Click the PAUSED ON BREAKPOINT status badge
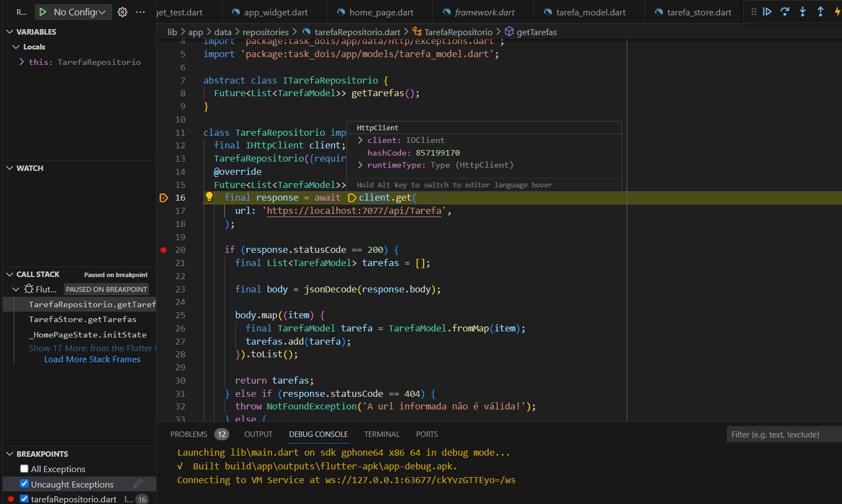The image size is (842, 504). coord(107,289)
